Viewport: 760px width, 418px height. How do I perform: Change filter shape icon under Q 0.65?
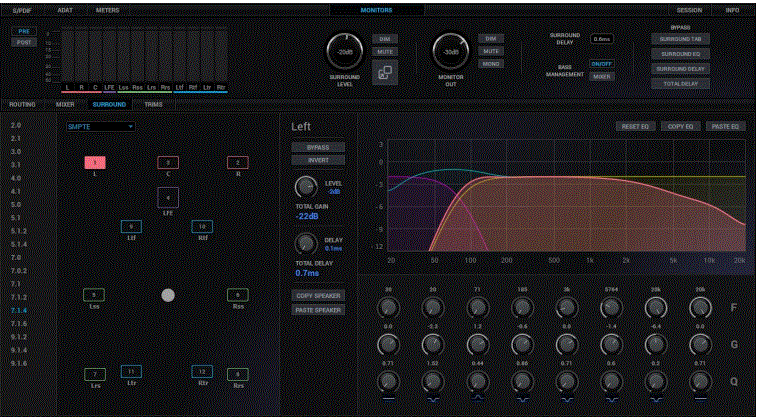(x=522, y=400)
